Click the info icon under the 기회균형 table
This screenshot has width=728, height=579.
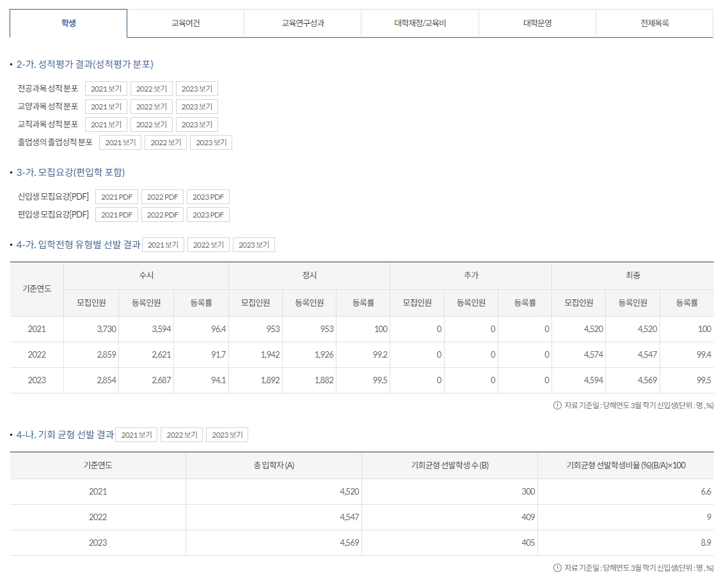557,568
